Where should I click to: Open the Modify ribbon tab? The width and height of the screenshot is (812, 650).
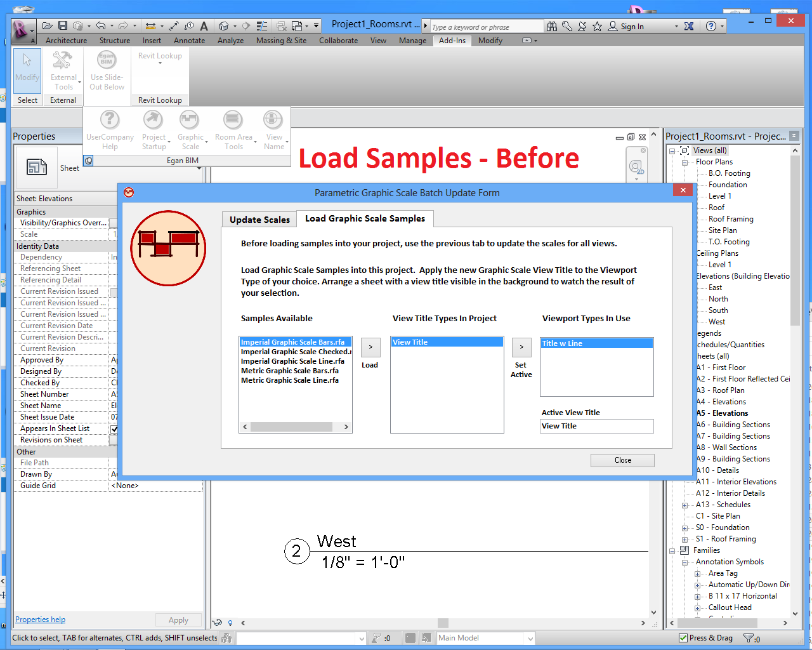490,41
